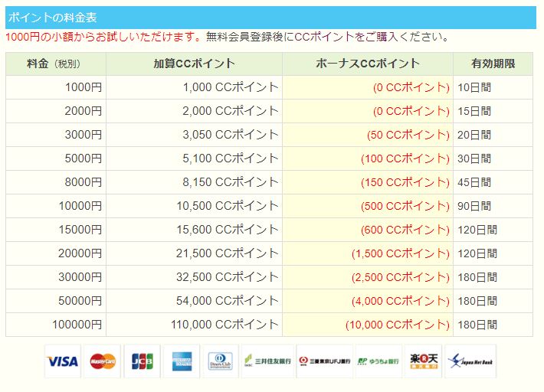Select the (10,000 CCポイント) bonus cell
Screen dimensions: 544x392
click(x=397, y=325)
